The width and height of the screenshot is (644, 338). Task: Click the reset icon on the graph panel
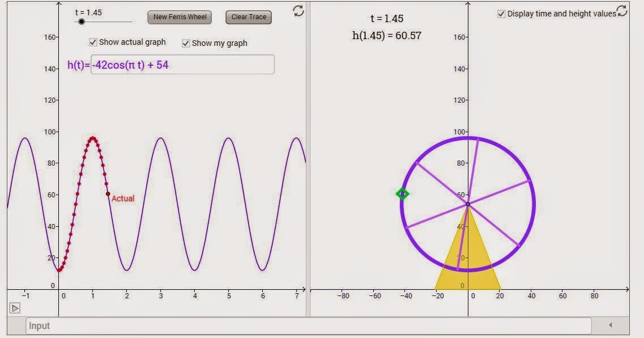pyautogui.click(x=298, y=9)
